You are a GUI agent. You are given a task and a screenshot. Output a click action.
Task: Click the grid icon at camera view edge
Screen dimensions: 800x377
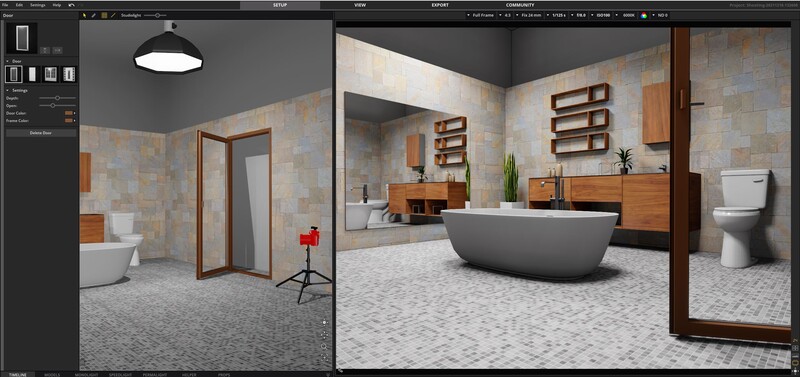[796, 347]
